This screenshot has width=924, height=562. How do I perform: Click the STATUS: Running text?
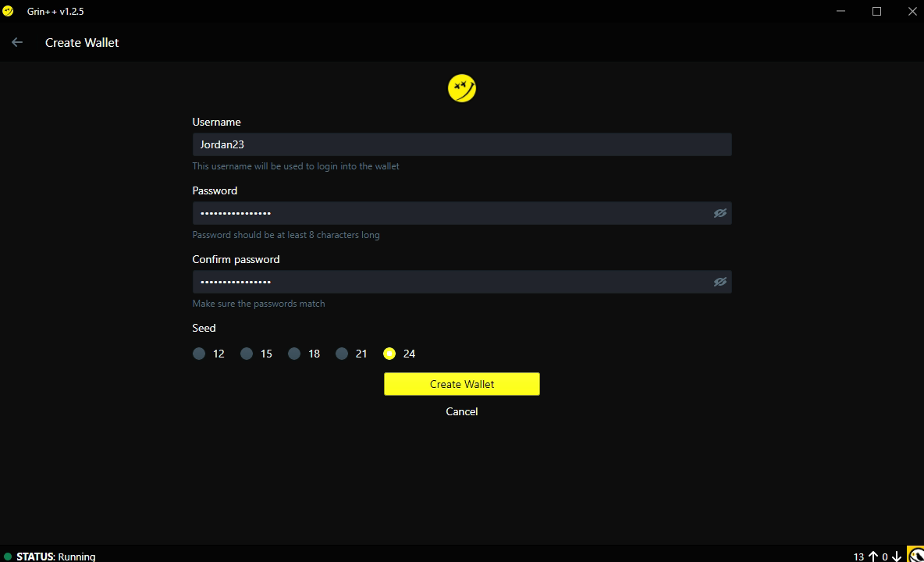(x=56, y=556)
